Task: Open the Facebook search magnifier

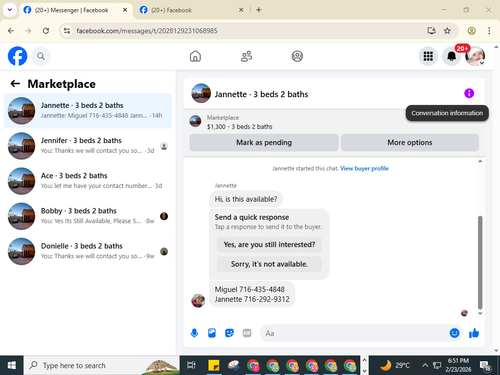Action: [x=41, y=56]
